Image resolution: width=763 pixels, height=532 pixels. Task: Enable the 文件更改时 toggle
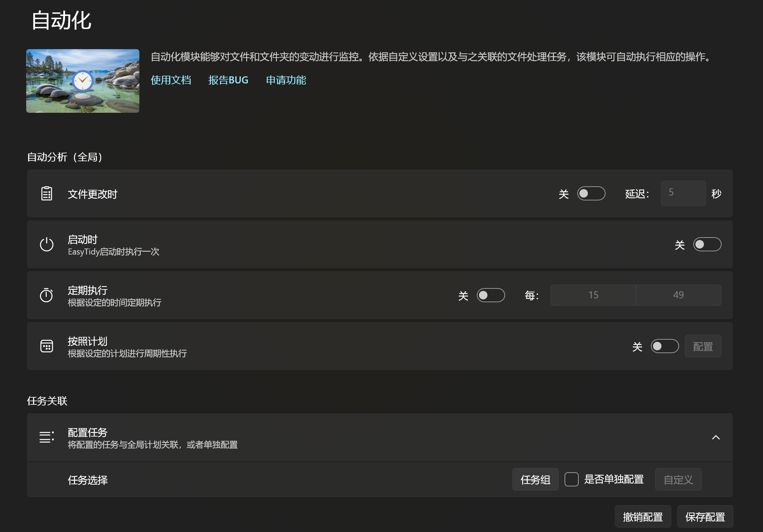[x=591, y=194]
